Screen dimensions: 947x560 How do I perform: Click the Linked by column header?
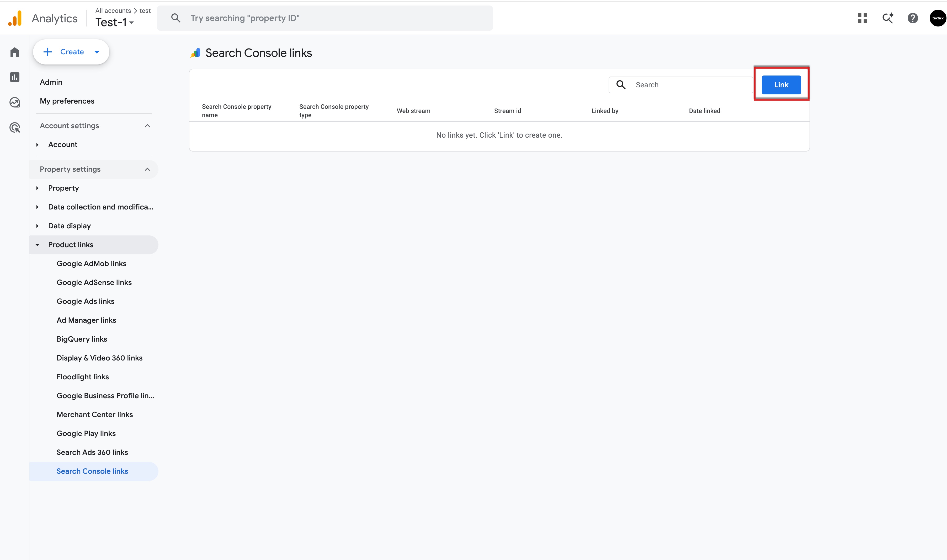click(605, 111)
